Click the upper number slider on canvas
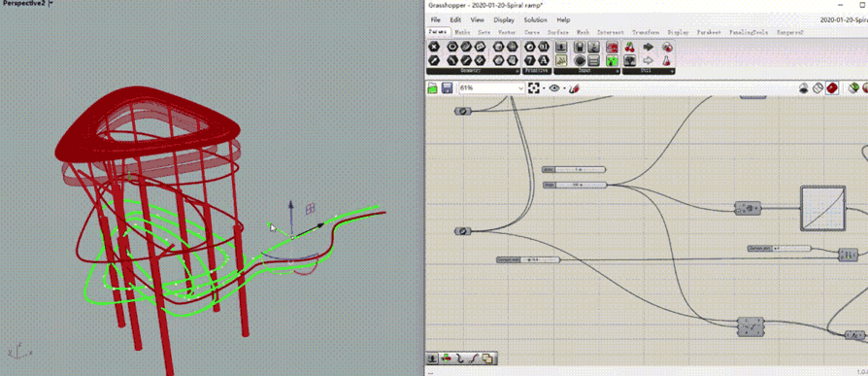 coord(574,169)
